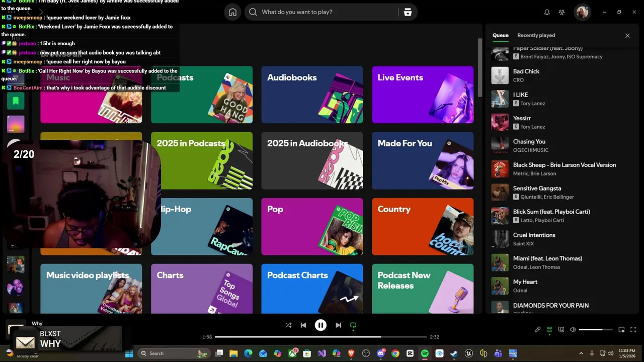Image resolution: width=644 pixels, height=362 pixels.
Task: Adjust the volume slider
Action: point(596,330)
